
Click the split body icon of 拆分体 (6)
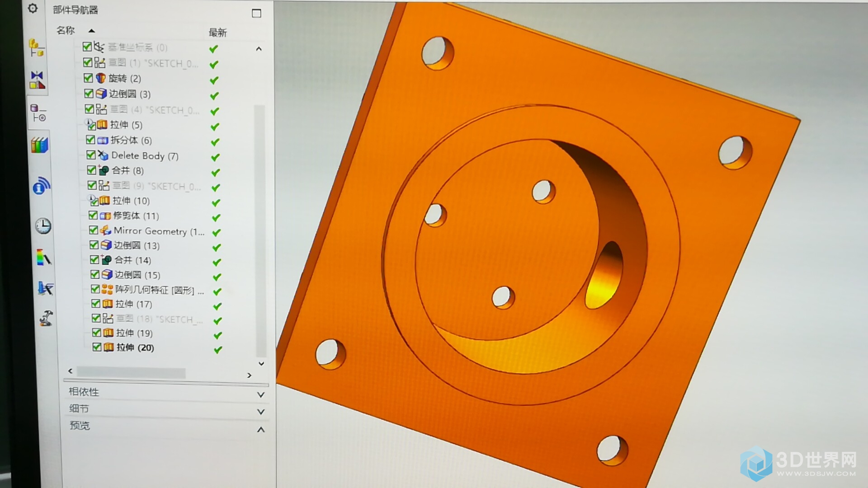(x=103, y=140)
